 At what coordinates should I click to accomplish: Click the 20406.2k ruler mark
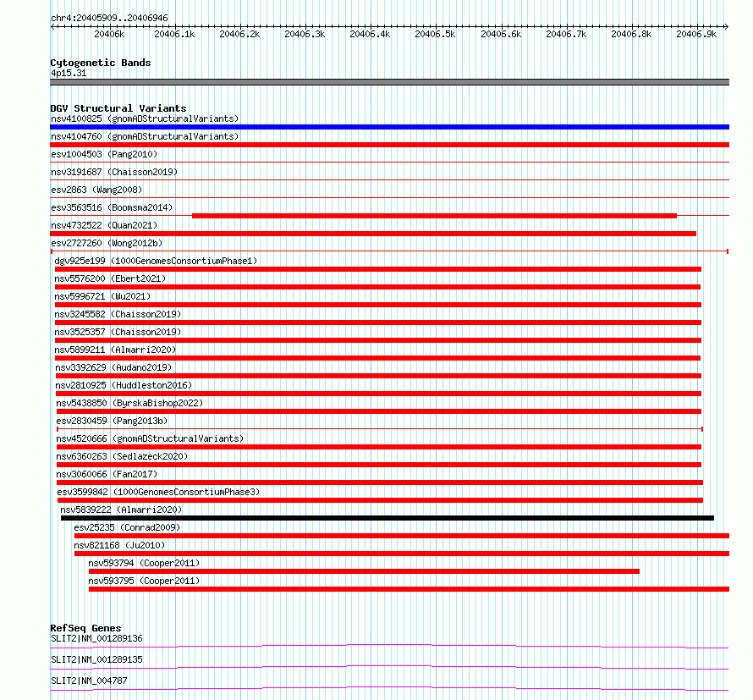pyautogui.click(x=239, y=34)
